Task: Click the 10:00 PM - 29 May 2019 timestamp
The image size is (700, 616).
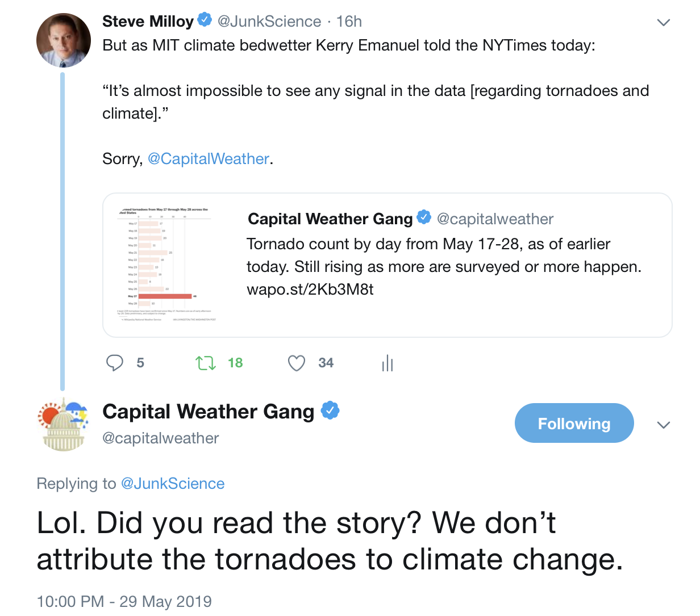Action: click(x=124, y=602)
